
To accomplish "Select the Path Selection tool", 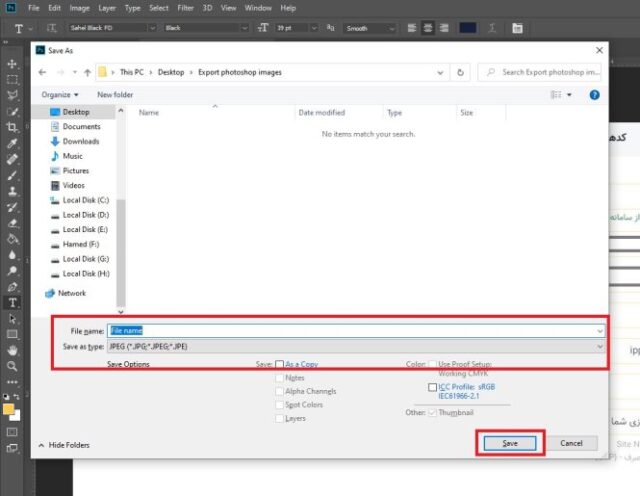I will 12,318.
